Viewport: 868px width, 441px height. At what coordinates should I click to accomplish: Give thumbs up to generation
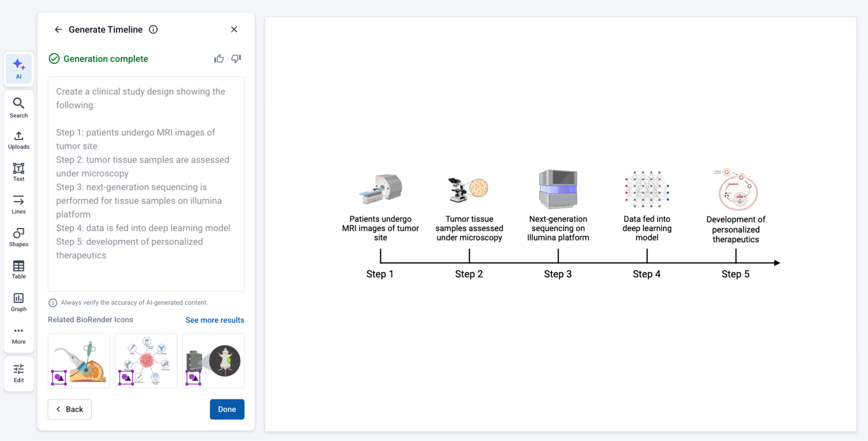(219, 59)
